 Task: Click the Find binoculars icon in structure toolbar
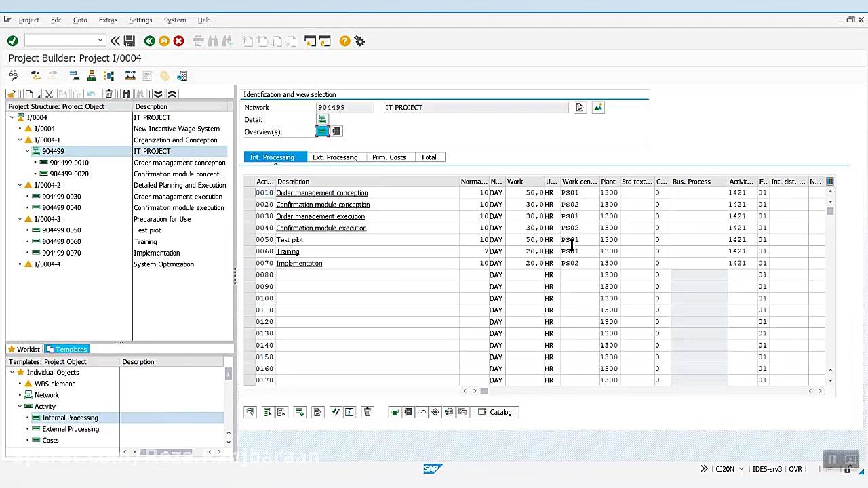126,94
